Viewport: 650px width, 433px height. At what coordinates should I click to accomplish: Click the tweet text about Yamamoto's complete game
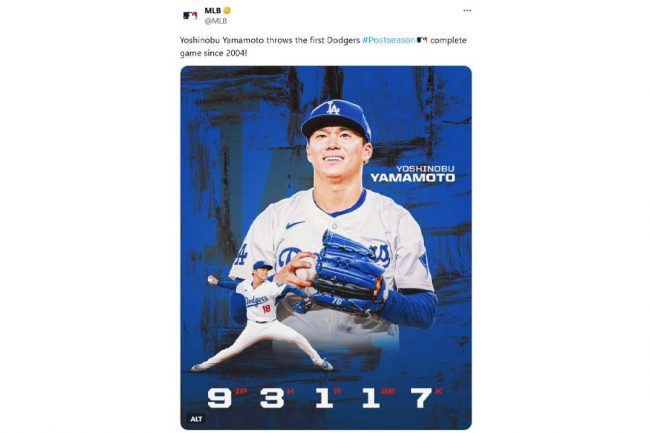323,46
